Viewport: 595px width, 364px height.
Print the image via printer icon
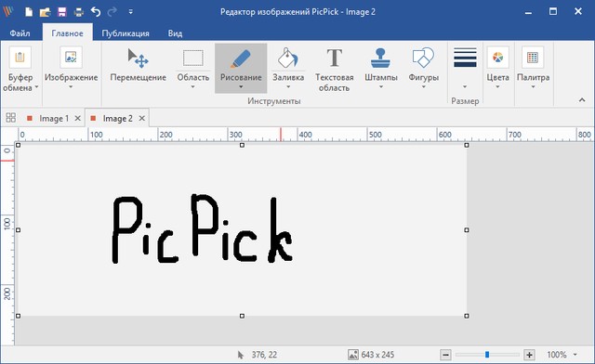[x=78, y=12]
